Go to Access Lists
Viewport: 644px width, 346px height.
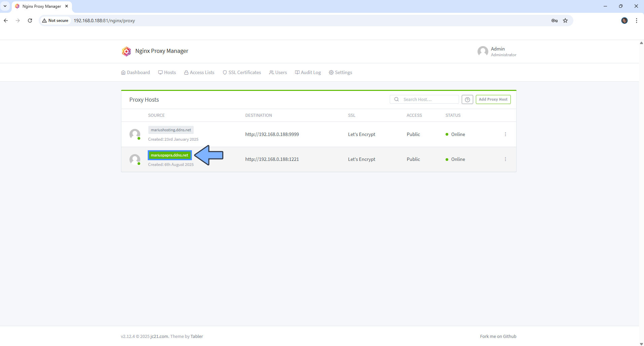click(x=199, y=72)
